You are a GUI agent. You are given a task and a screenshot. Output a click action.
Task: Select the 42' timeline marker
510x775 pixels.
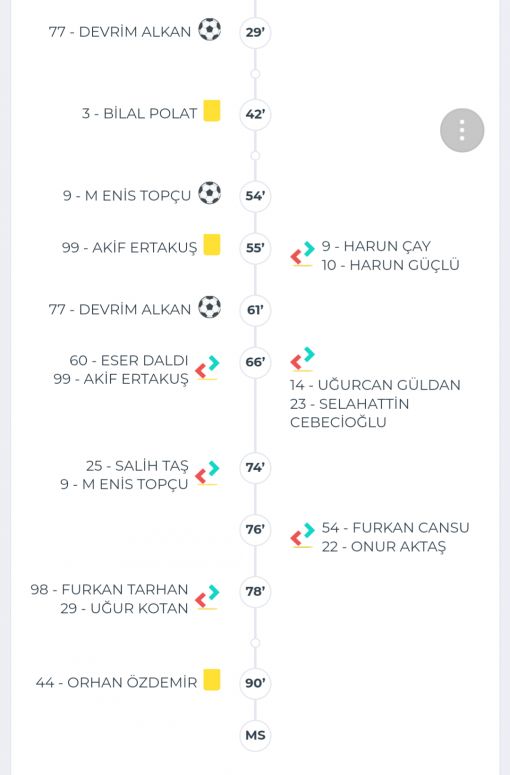coord(255,114)
